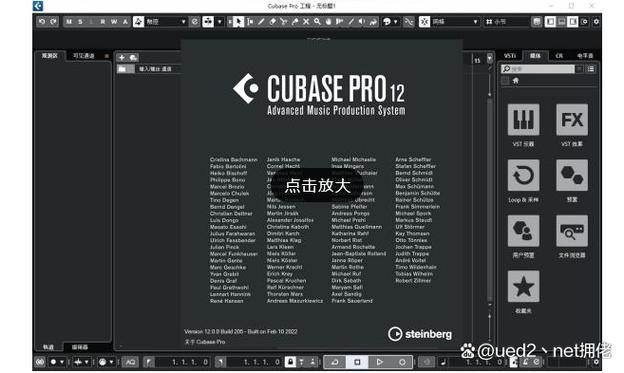Switch to the Track tab at bottom left

(x=48, y=347)
